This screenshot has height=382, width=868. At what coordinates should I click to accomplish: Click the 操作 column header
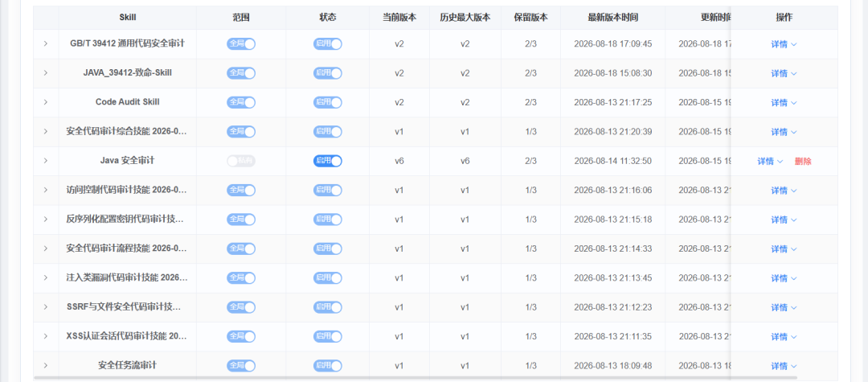click(784, 17)
